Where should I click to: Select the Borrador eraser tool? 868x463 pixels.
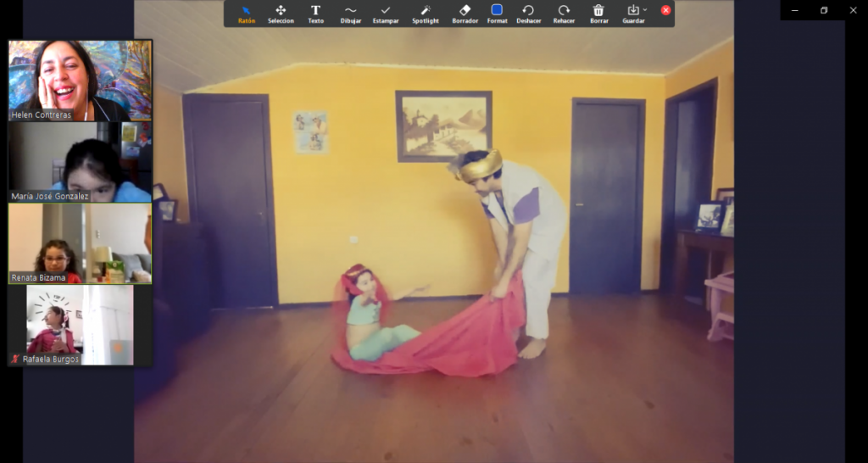point(465,14)
